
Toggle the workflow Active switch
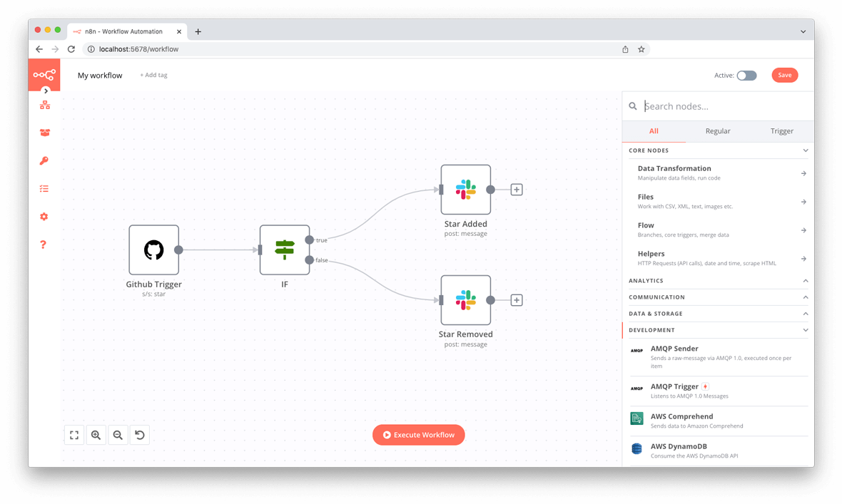pos(746,76)
